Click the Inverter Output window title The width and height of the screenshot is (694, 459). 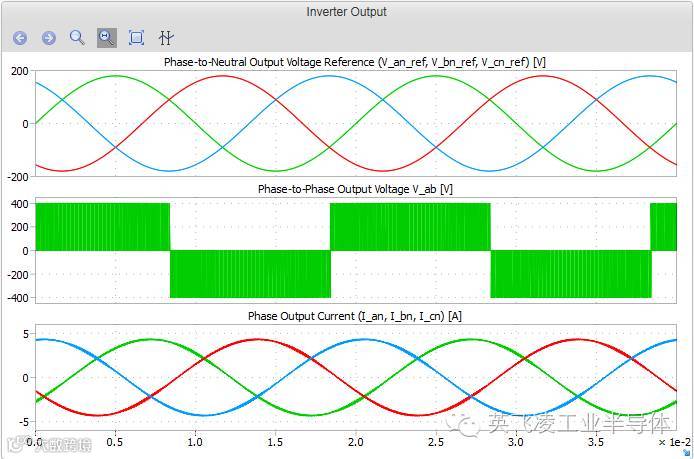pos(347,12)
